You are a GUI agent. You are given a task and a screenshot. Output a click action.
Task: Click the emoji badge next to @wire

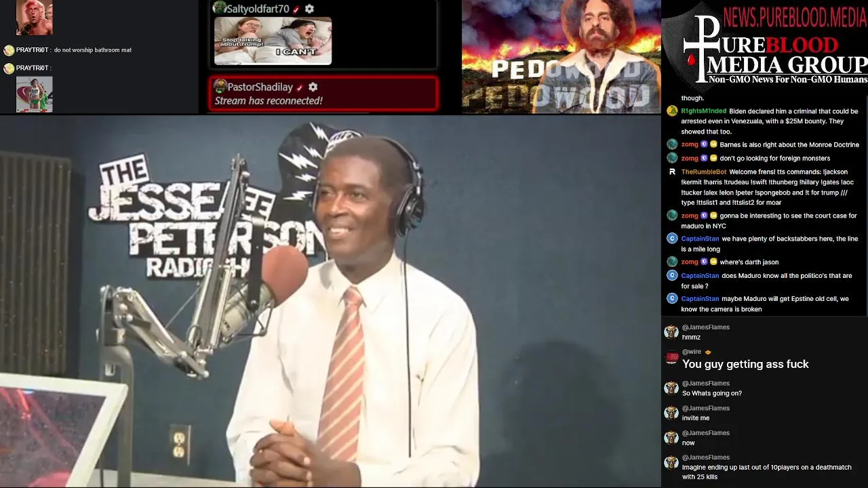tap(708, 352)
